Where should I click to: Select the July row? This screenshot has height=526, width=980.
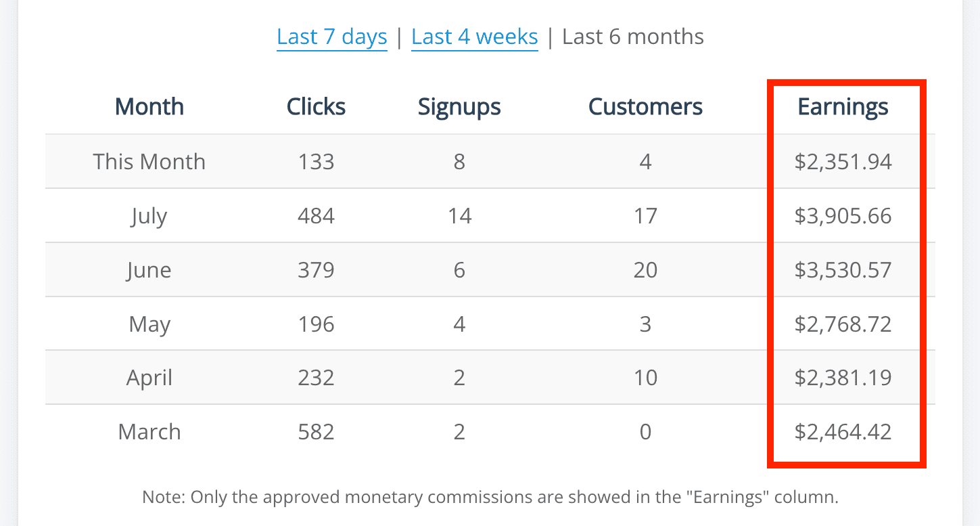(149, 215)
